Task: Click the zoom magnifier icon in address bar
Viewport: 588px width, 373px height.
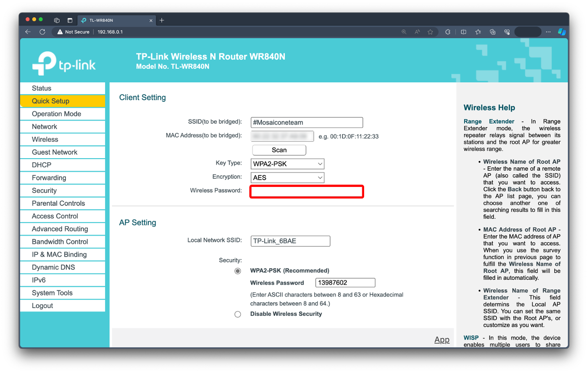Action: [404, 32]
